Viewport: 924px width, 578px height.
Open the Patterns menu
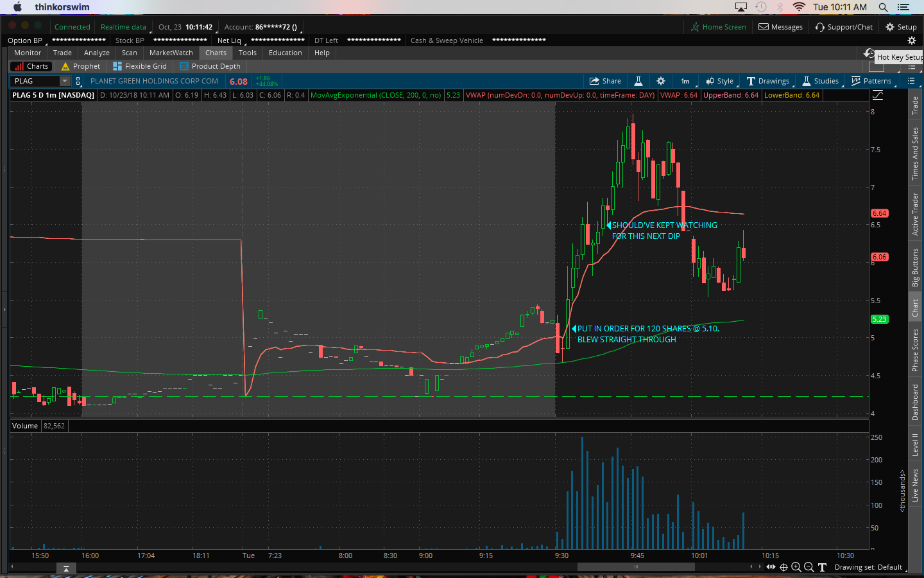click(871, 81)
